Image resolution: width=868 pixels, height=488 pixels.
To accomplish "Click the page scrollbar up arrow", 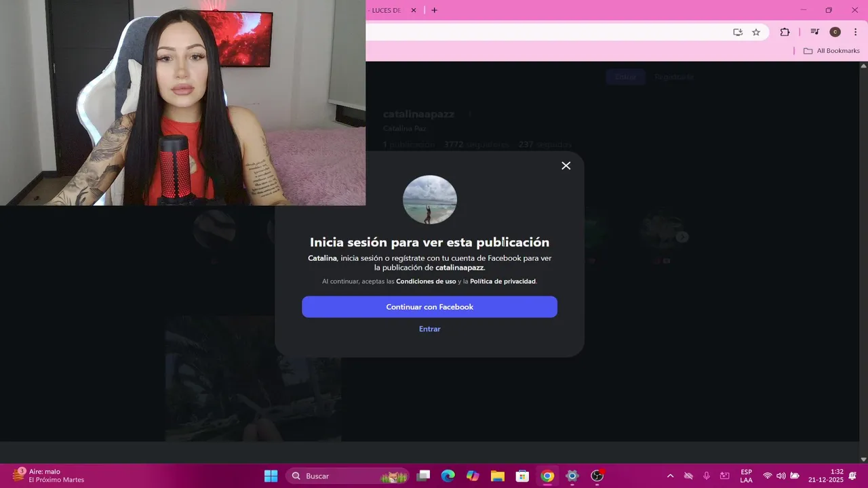I will [863, 66].
